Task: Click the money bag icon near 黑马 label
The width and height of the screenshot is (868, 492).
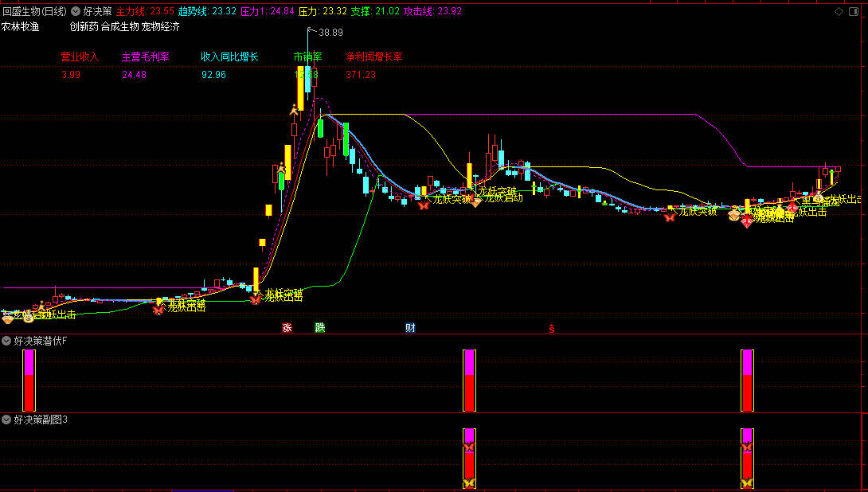Action: (x=818, y=197)
